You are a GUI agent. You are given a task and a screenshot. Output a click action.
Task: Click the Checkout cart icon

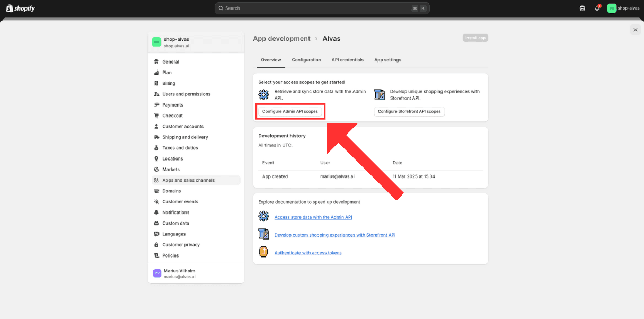pos(156,116)
